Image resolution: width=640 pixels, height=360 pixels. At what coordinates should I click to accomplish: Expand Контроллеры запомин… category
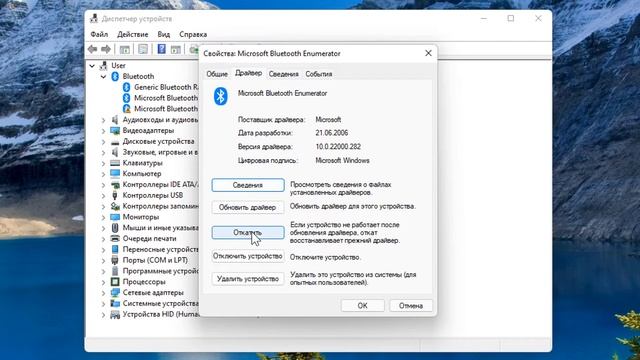104,207
